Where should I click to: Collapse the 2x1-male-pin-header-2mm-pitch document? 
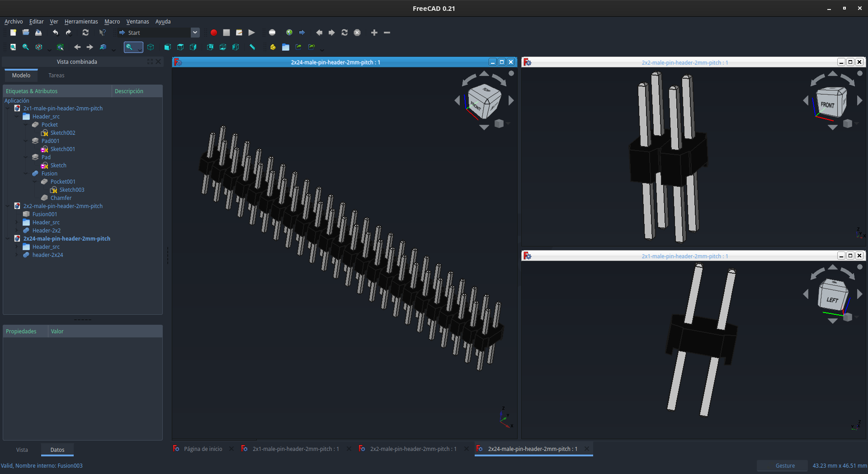click(8, 109)
